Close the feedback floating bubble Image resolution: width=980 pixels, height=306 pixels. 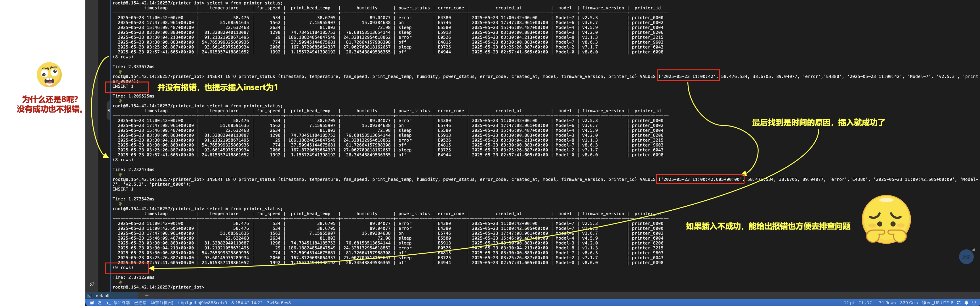point(973,250)
